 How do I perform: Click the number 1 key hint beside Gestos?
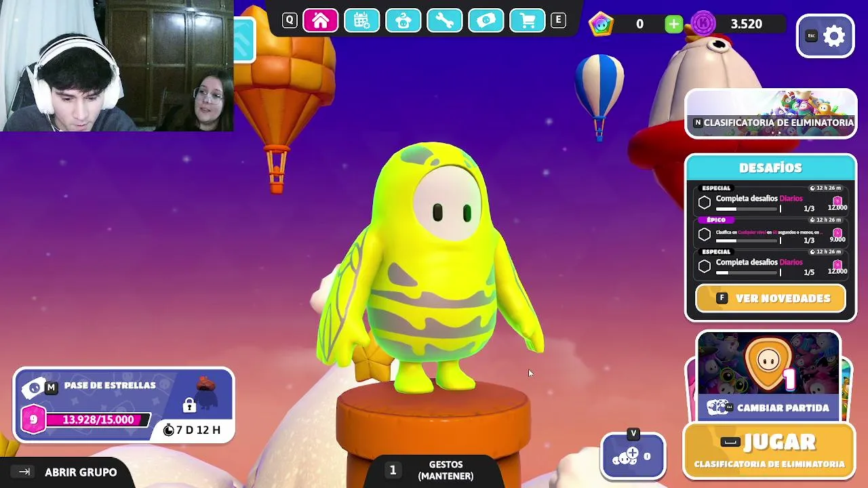(393, 470)
